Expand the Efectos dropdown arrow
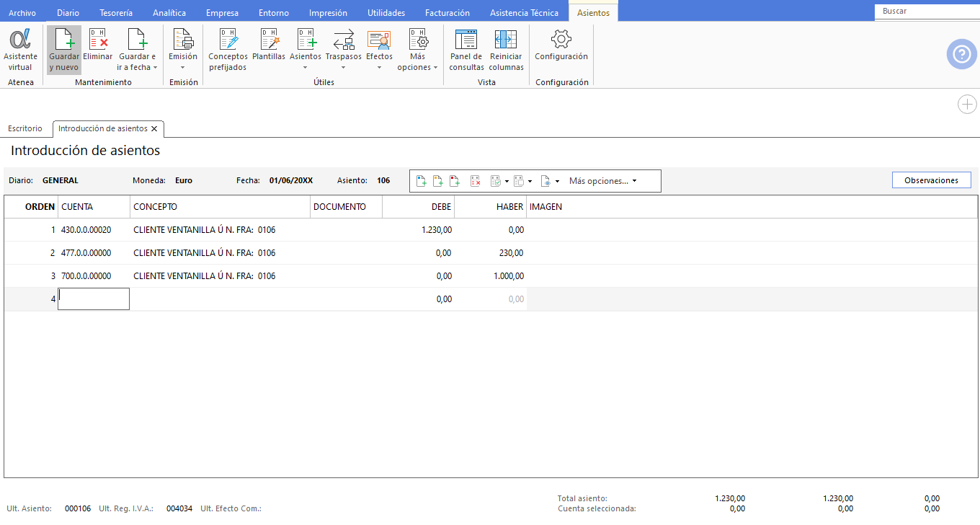The image size is (980, 525). (x=379, y=68)
